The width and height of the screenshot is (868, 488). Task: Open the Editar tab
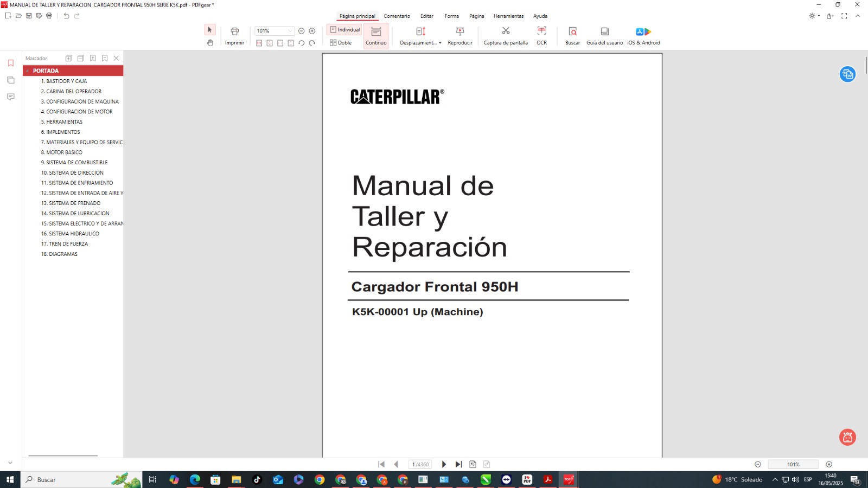[427, 16]
